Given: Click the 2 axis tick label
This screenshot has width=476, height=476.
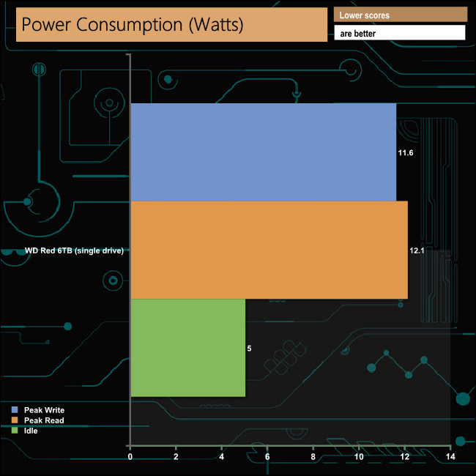Looking at the screenshot, I should tap(176, 456).
